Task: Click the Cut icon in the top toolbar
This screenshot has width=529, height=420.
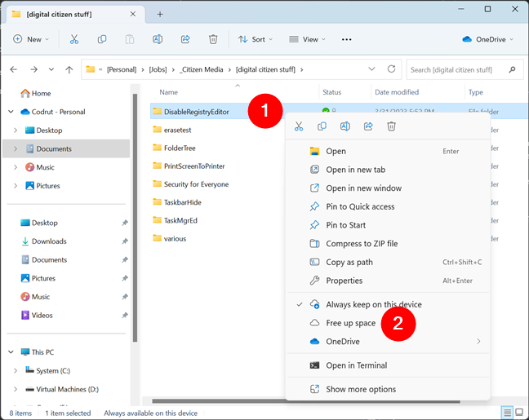Action: pyautogui.click(x=74, y=39)
